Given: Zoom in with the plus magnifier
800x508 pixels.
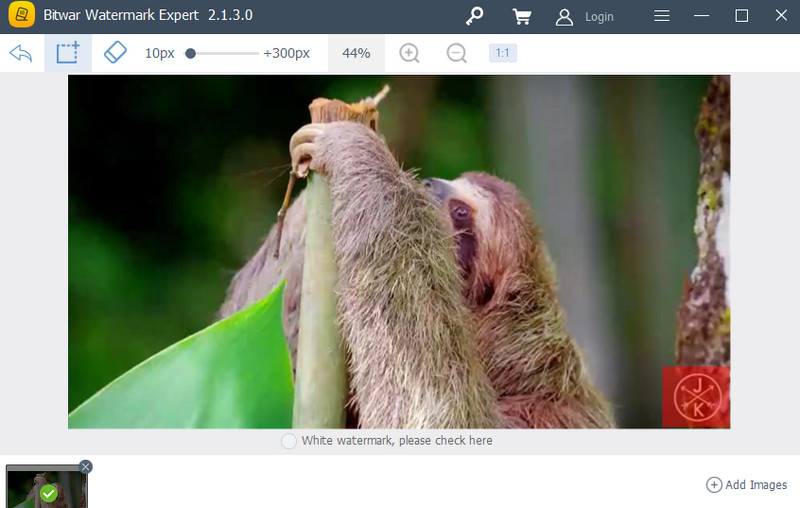Looking at the screenshot, I should pyautogui.click(x=409, y=53).
